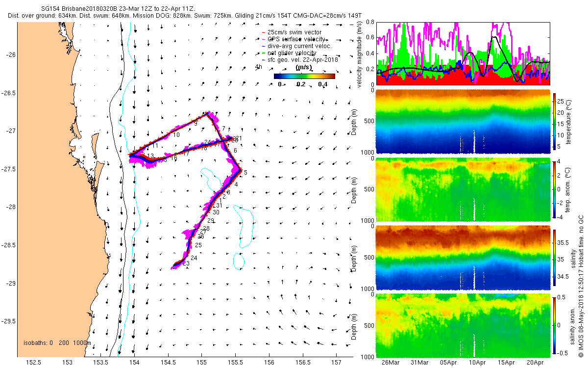The width and height of the screenshot is (588, 368).
Task: Click track day marker '23' at the southern end
Action: [186, 263]
